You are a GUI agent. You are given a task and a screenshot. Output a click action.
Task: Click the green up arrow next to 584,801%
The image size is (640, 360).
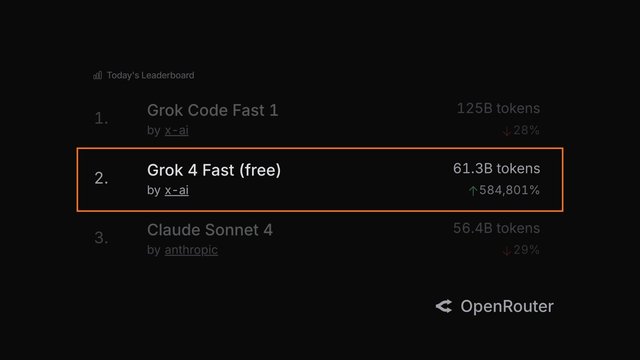pos(473,191)
